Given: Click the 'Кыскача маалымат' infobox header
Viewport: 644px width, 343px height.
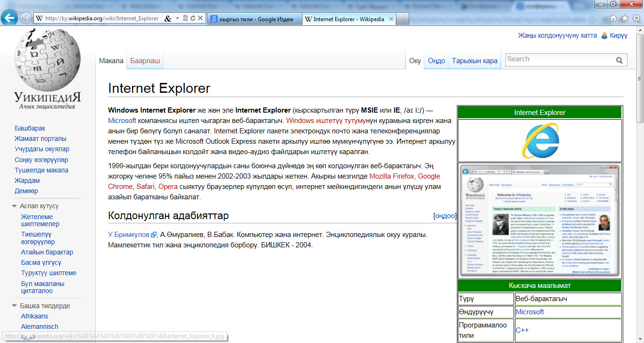Looking at the screenshot, I should [x=540, y=286].
